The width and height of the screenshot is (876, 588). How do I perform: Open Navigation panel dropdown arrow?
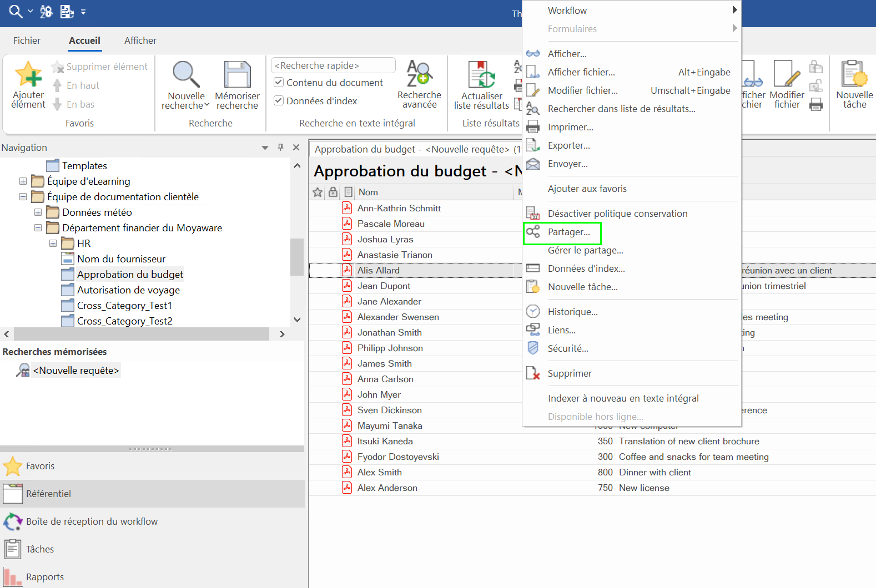pos(265,148)
